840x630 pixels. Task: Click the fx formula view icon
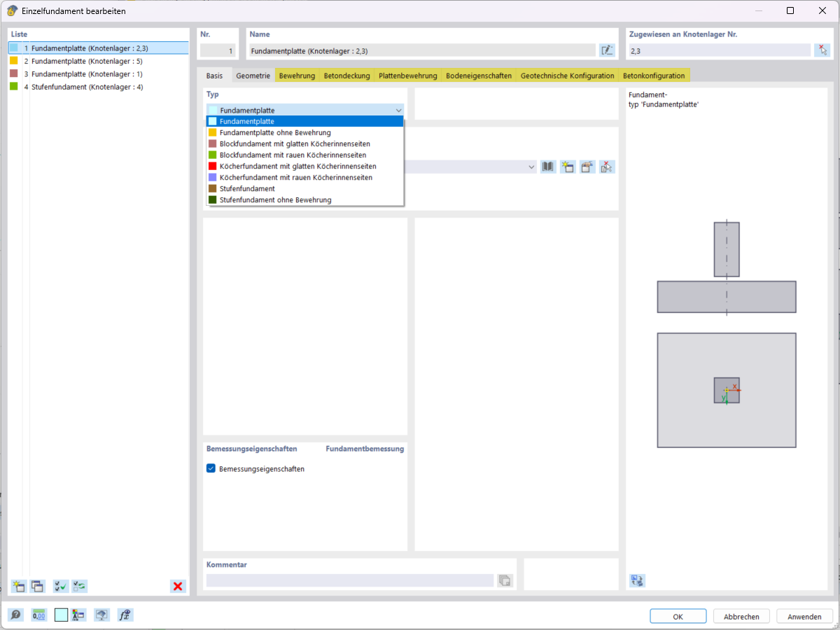pos(125,615)
